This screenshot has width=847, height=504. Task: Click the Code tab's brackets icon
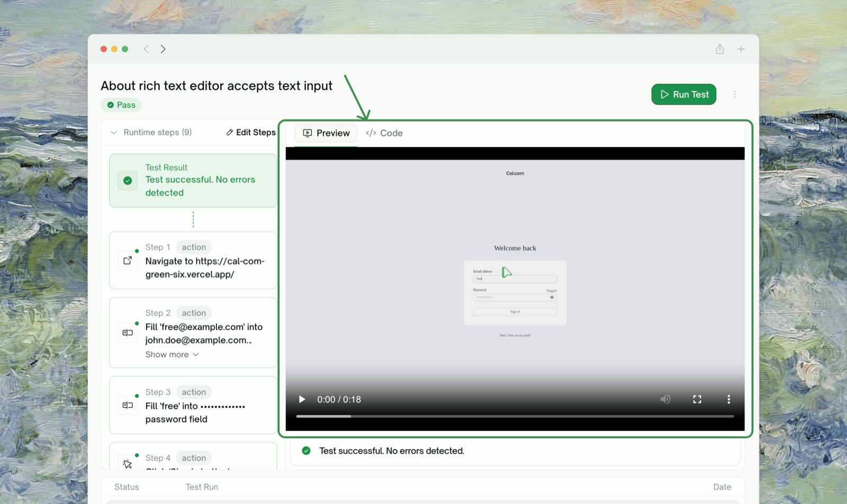click(x=371, y=133)
